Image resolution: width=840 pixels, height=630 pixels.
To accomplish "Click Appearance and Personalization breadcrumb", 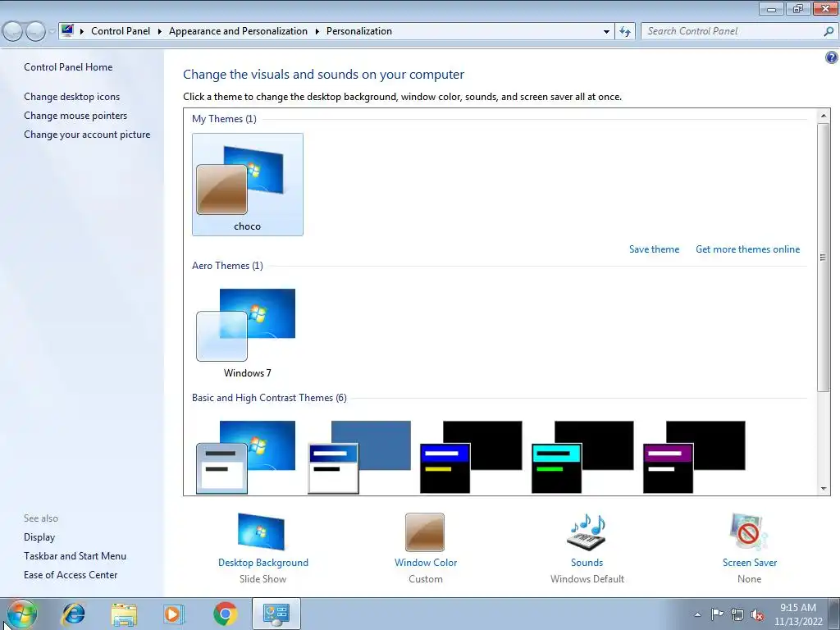I will 239,31.
